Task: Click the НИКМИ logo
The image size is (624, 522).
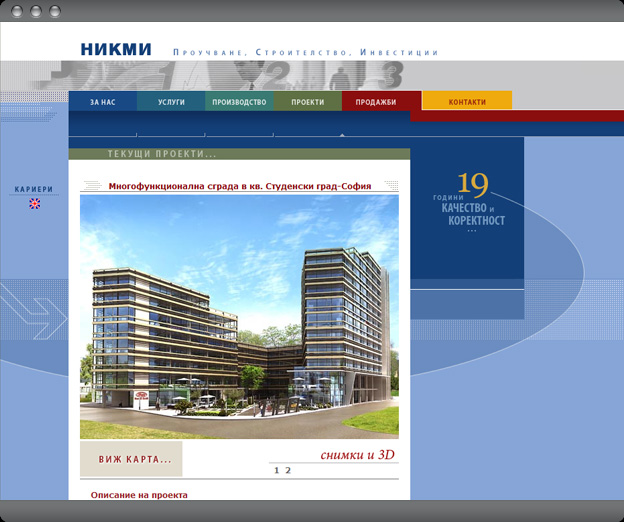Action: click(x=116, y=49)
